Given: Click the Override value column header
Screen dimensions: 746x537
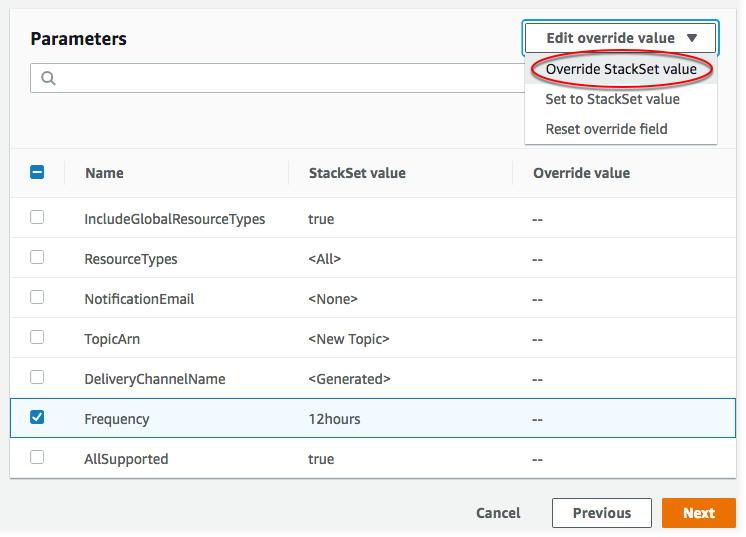Looking at the screenshot, I should 581,173.
